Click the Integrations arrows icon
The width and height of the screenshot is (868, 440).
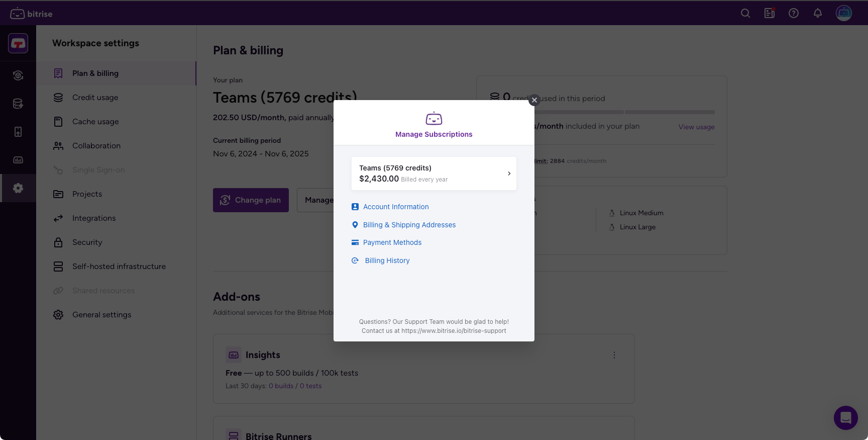point(58,218)
